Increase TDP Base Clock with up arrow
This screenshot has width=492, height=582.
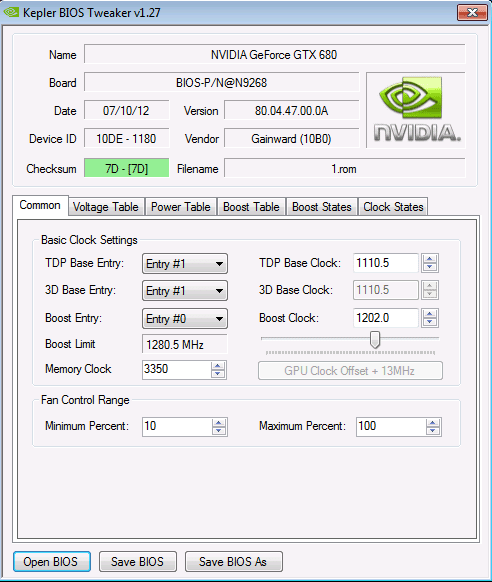[x=430, y=259]
